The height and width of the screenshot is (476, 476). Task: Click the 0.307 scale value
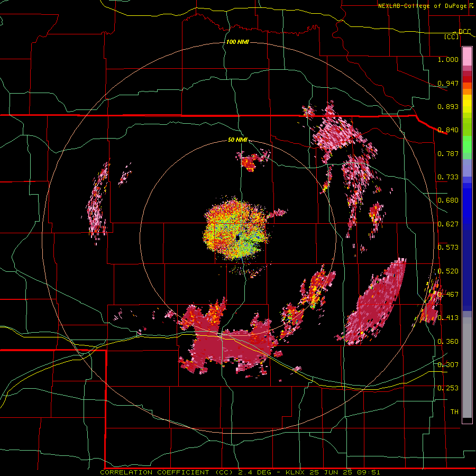pos(448,365)
